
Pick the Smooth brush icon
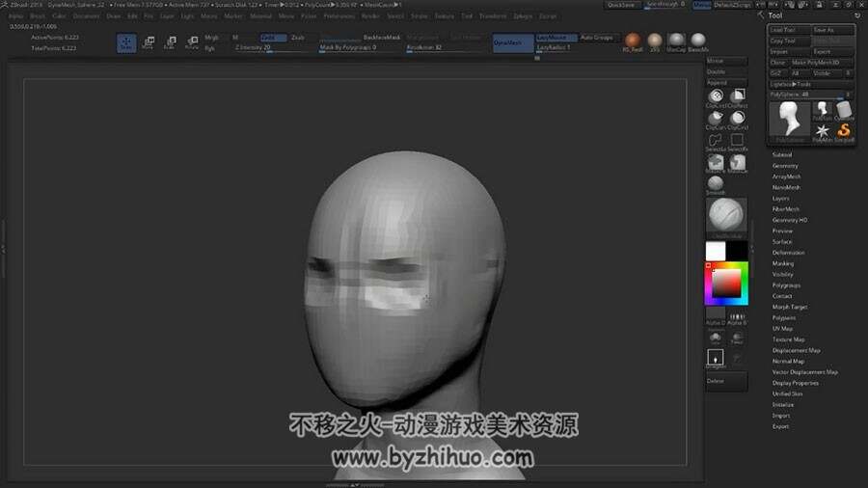click(x=716, y=183)
